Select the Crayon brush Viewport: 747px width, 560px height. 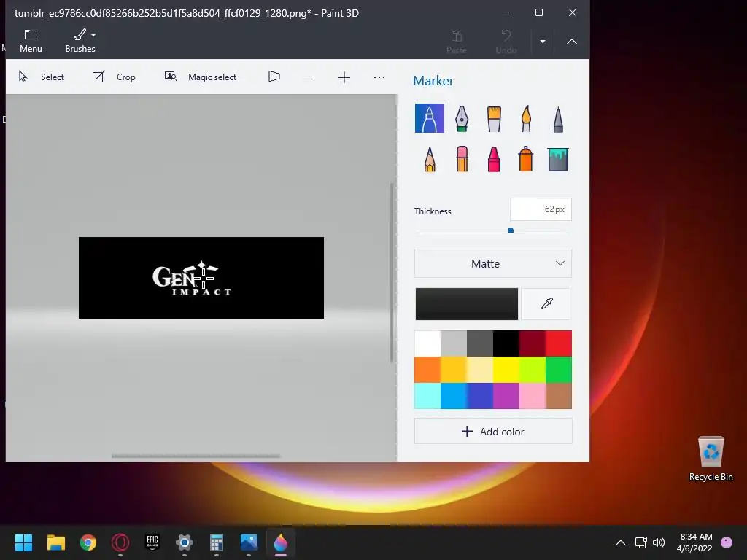tap(494, 159)
